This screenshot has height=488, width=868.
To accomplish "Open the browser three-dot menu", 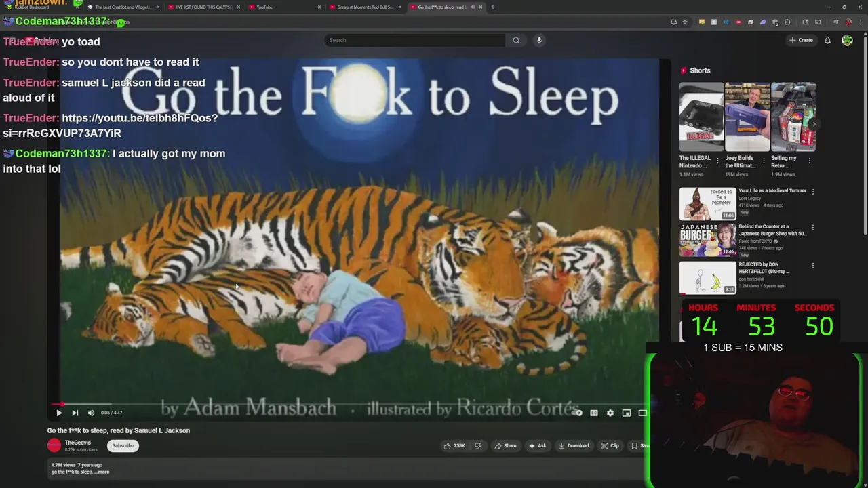I will [861, 22].
